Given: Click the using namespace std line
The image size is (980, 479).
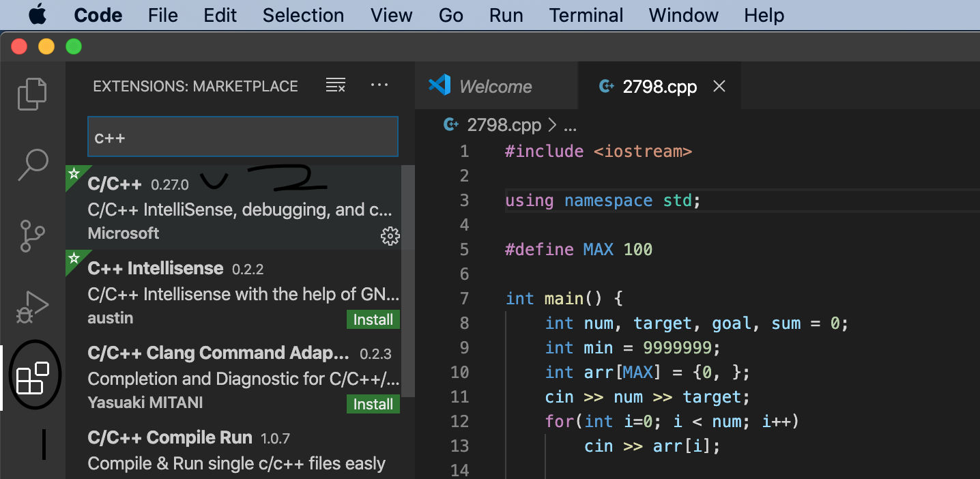Looking at the screenshot, I should (x=603, y=200).
